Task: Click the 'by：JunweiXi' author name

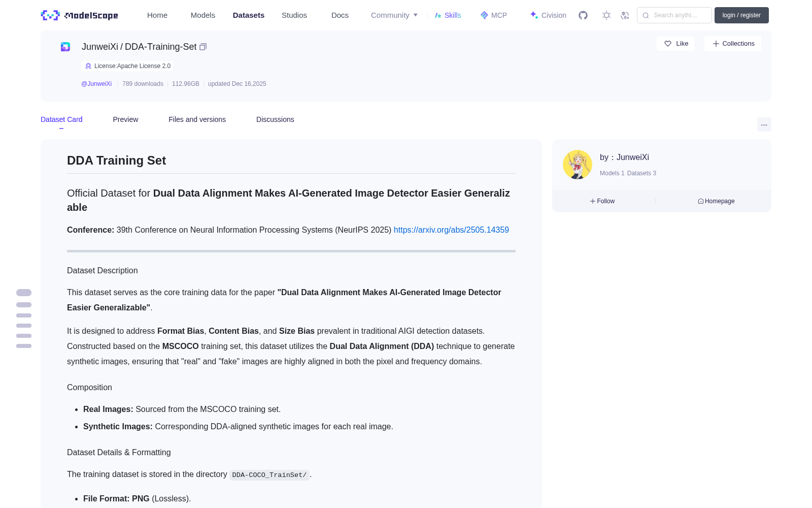Action: point(624,157)
